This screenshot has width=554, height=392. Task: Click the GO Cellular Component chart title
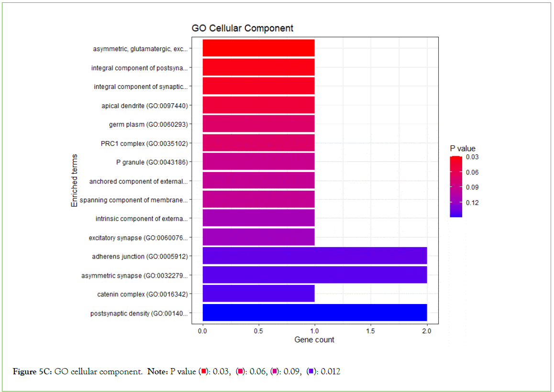tap(243, 28)
